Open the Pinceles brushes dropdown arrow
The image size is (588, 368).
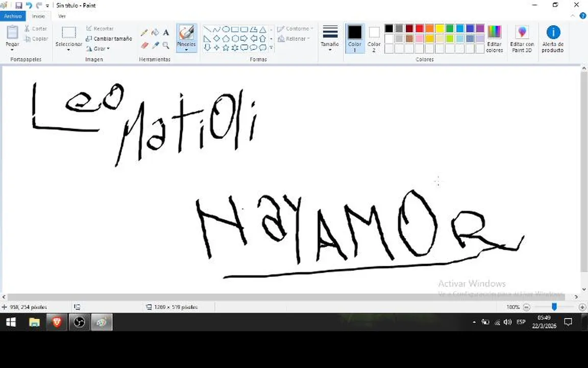[186, 50]
